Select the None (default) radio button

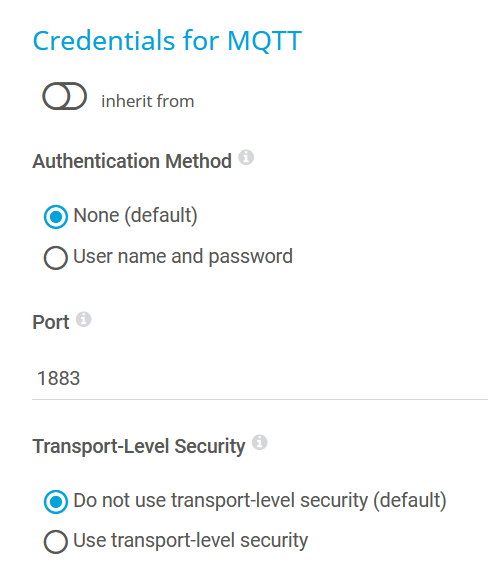click(x=56, y=217)
